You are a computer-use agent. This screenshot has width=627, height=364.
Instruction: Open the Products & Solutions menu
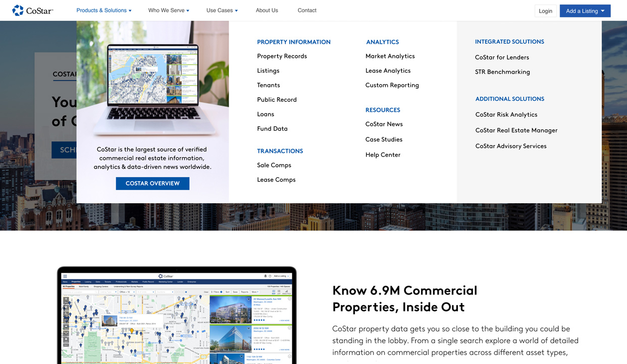pos(103,10)
